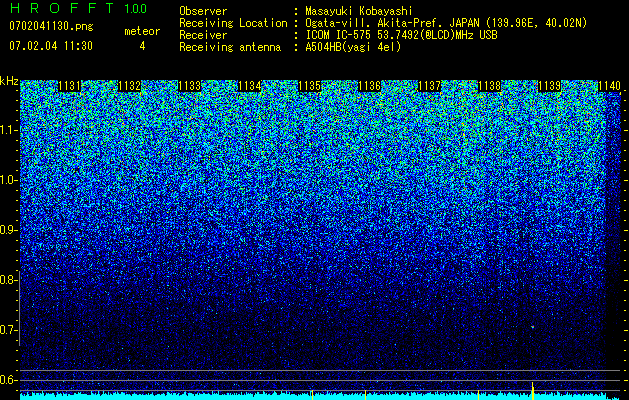Click the Observer label

[203, 11]
